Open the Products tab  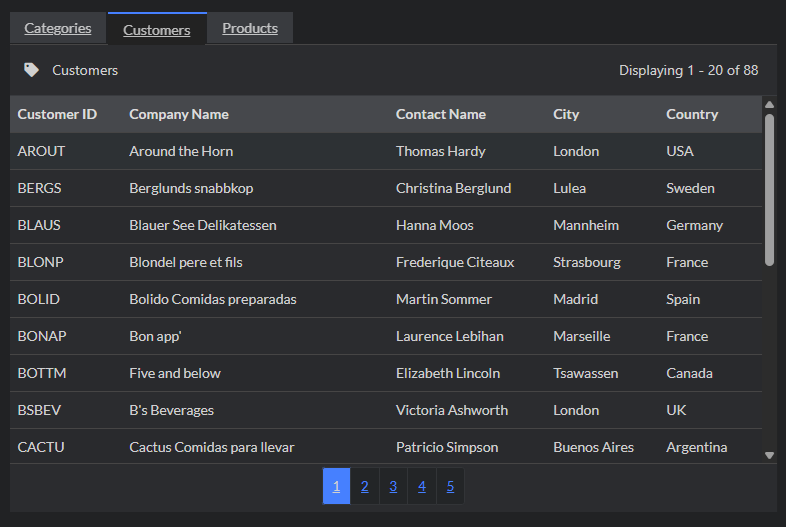tap(250, 28)
